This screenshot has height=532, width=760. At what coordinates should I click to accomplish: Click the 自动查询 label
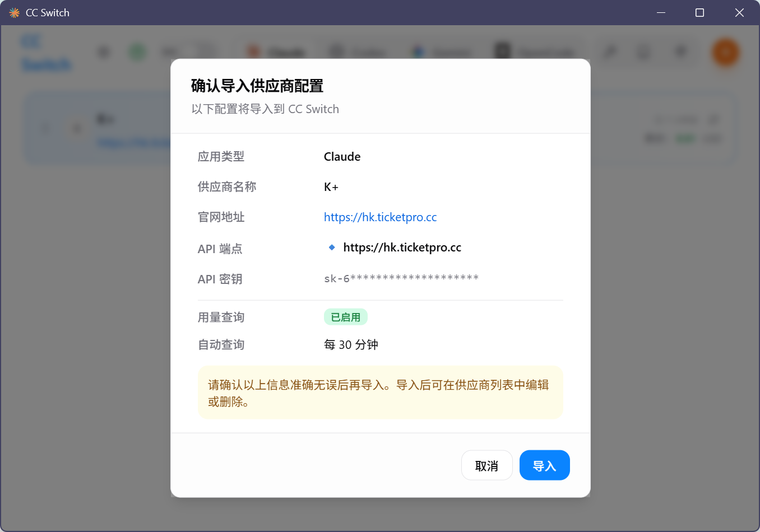pyautogui.click(x=221, y=345)
